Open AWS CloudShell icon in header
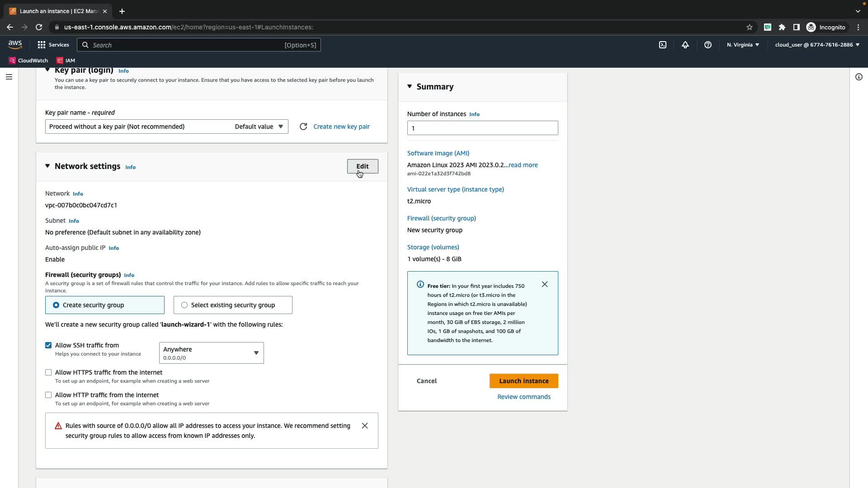 [663, 45]
